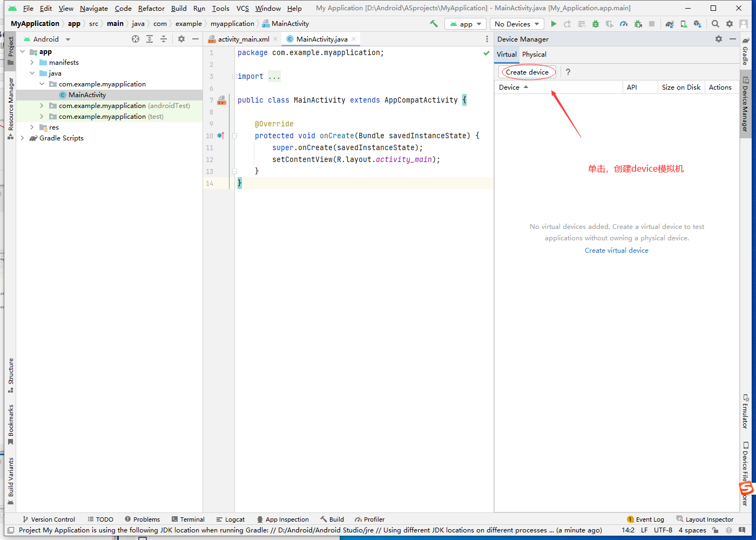Expand the Gradle Scripts node
756x540 pixels.
[x=23, y=138]
